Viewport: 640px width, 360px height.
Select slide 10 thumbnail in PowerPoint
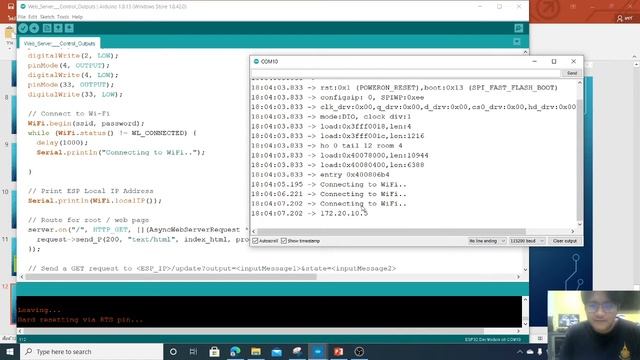[14, 209]
